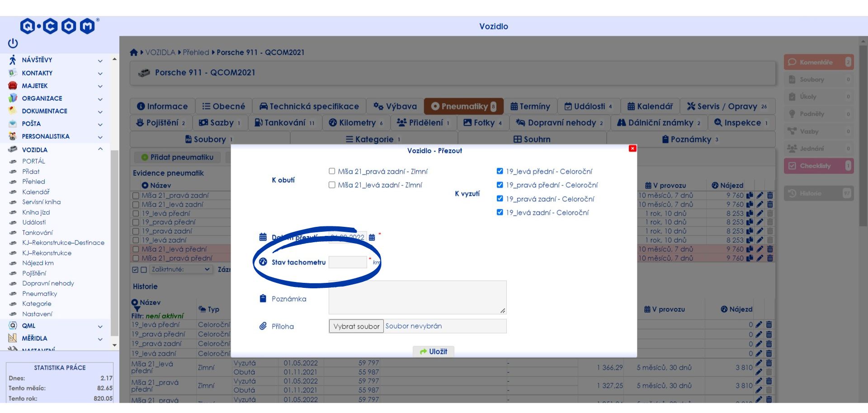Open the Termíny tab

[x=530, y=106]
